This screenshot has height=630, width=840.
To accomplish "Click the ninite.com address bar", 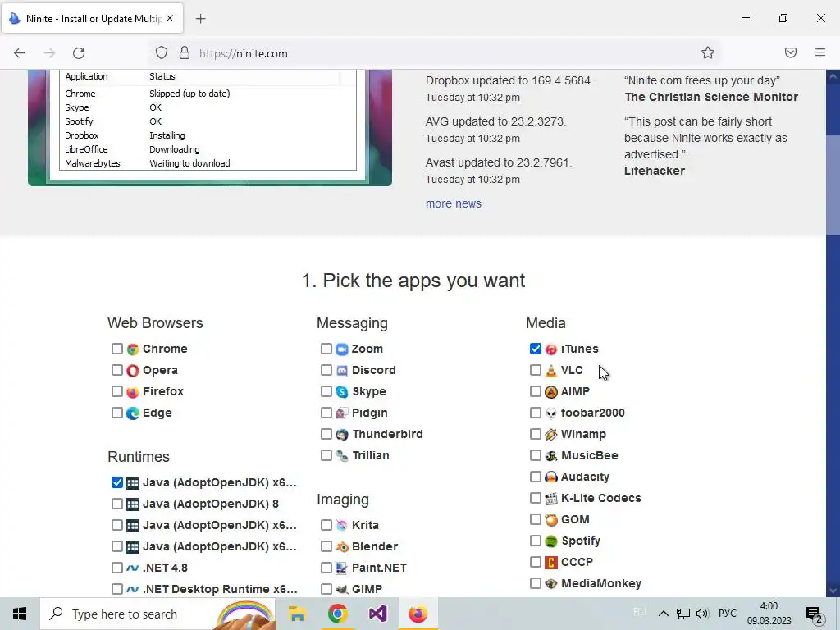I will [x=434, y=53].
